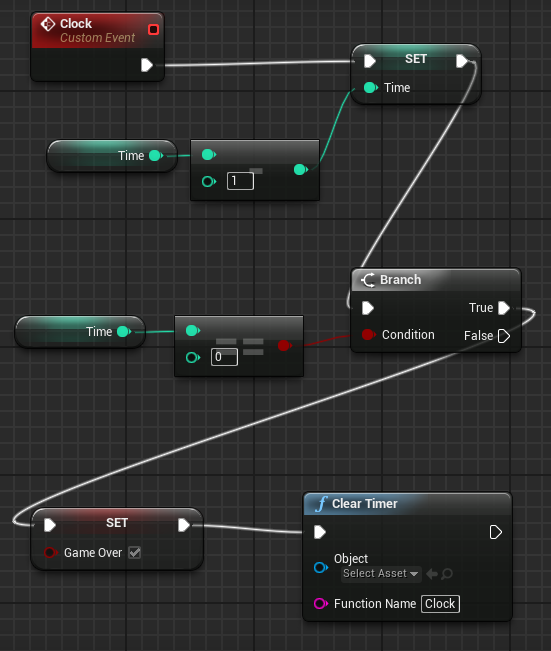Select the Branch node title

click(400, 280)
